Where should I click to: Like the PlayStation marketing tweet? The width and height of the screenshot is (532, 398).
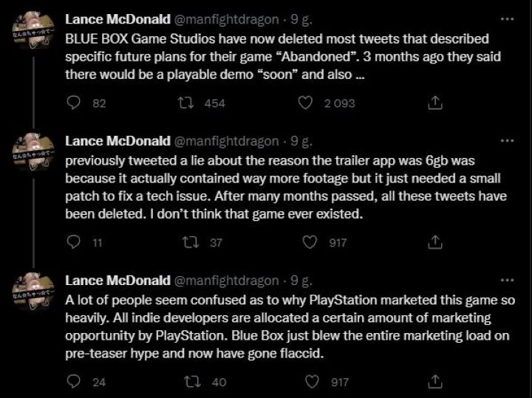point(310,382)
